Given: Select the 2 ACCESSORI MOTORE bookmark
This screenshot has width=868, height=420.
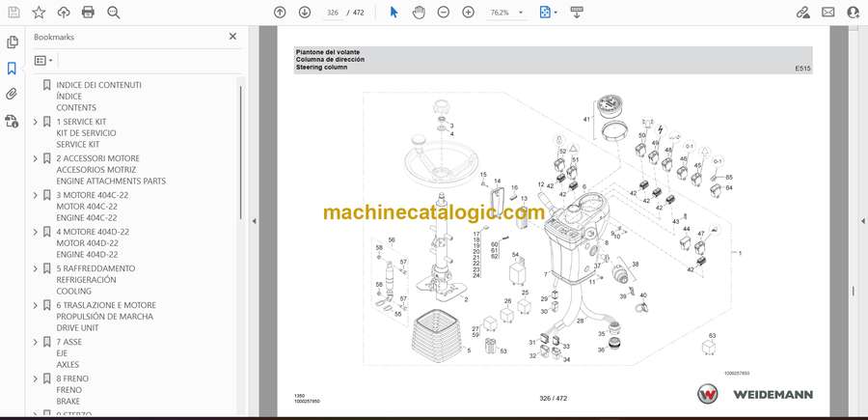Looking at the screenshot, I should (x=98, y=158).
